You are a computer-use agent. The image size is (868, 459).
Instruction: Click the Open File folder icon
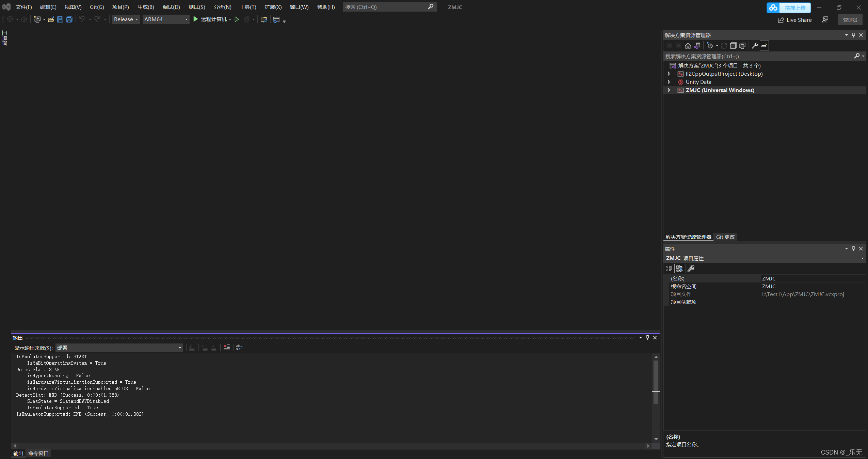51,19
